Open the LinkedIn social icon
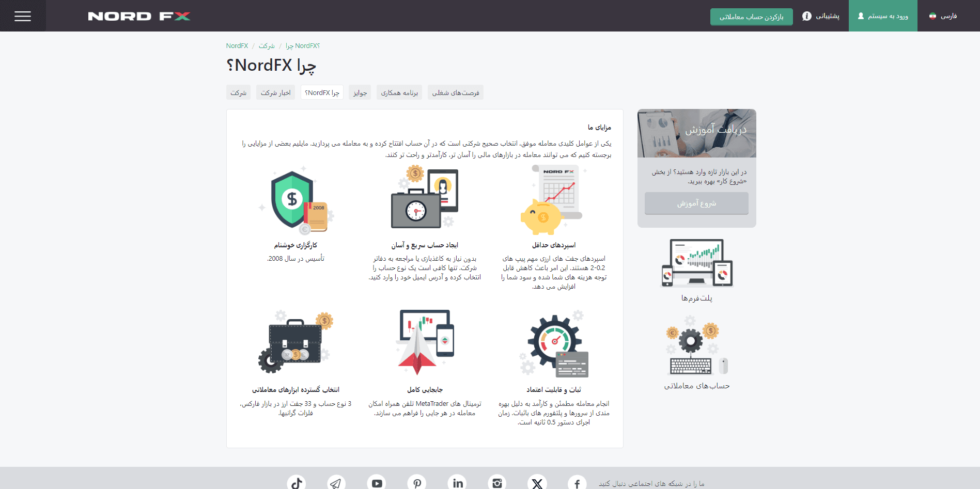 [x=457, y=483]
